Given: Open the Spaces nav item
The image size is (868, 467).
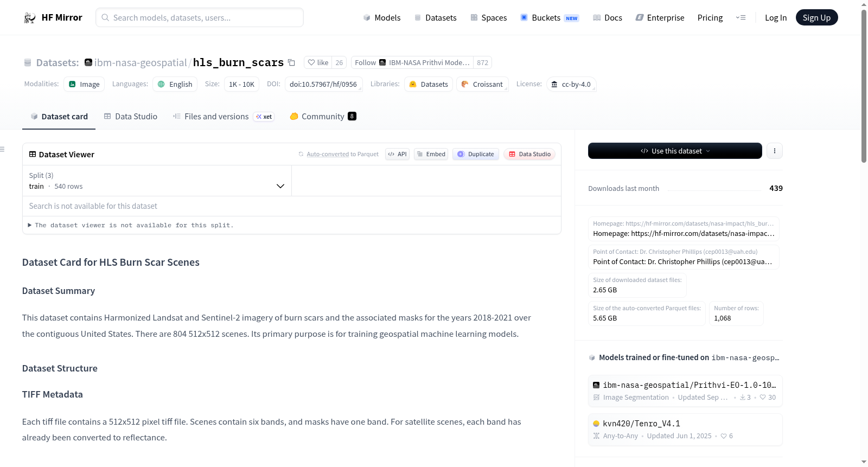Looking at the screenshot, I should tap(489, 17).
